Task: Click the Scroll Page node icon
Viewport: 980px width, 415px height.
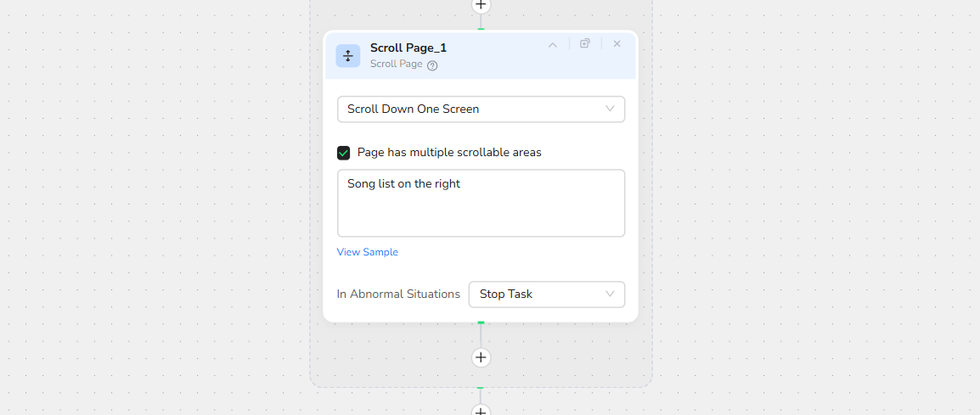Action: click(347, 56)
